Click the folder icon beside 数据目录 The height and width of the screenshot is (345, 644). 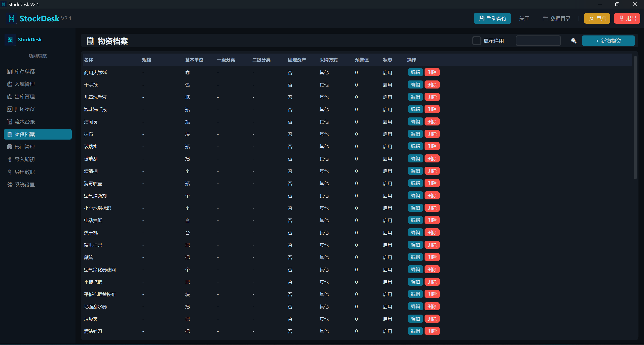coord(545,18)
